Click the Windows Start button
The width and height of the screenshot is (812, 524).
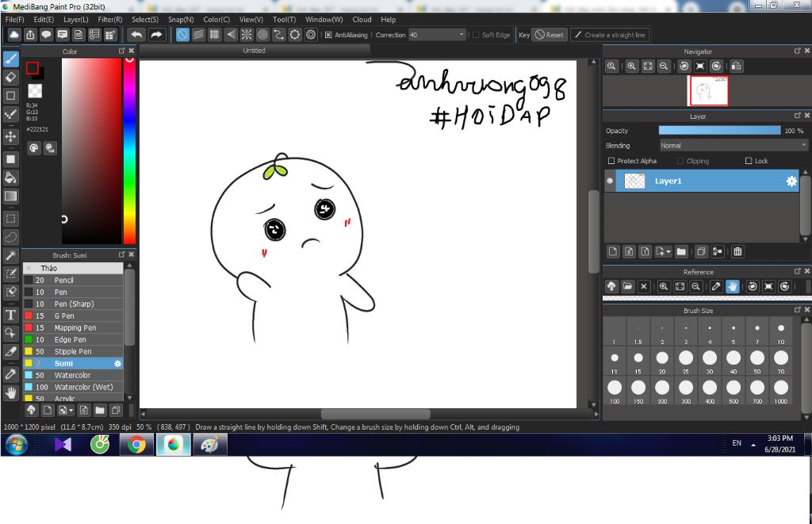click(x=16, y=445)
